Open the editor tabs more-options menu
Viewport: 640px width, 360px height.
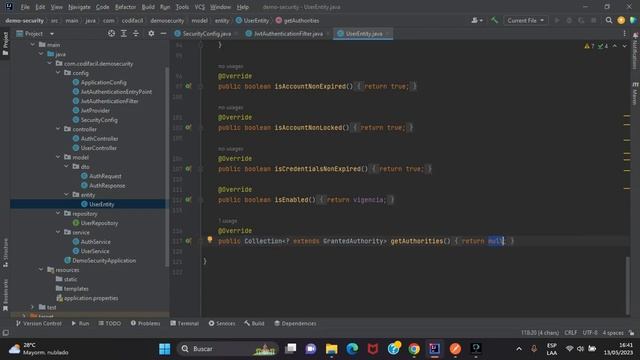(x=624, y=33)
